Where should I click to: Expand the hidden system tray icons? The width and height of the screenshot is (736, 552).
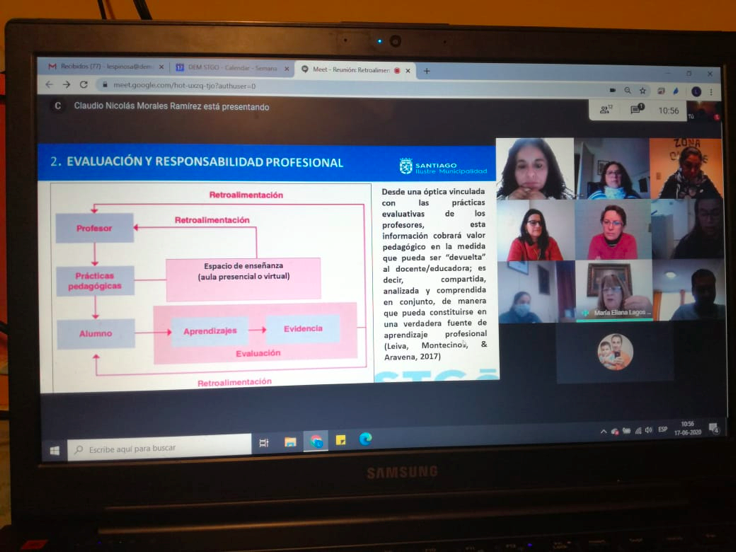click(603, 432)
